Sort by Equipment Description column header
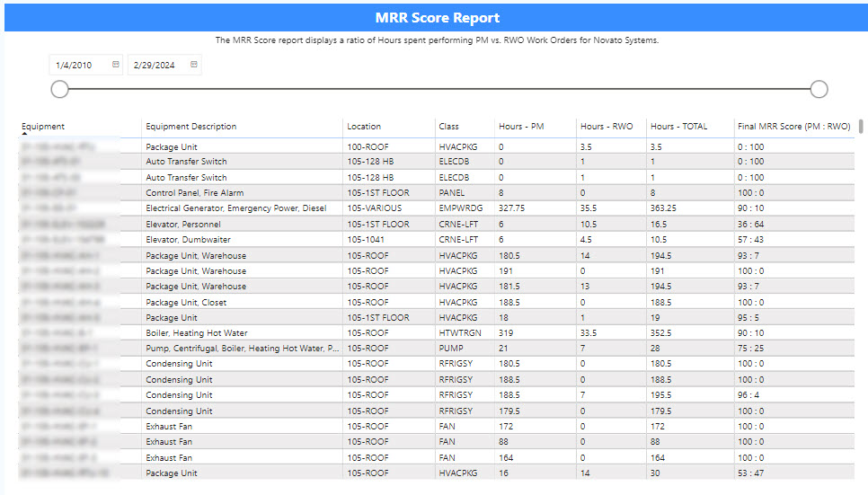The image size is (868, 495). tap(191, 127)
